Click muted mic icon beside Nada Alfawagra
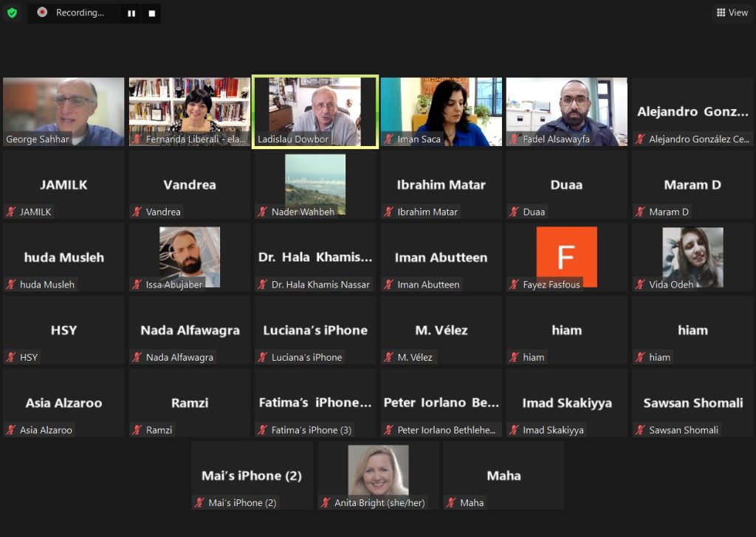The height and width of the screenshot is (537, 756). [x=137, y=357]
